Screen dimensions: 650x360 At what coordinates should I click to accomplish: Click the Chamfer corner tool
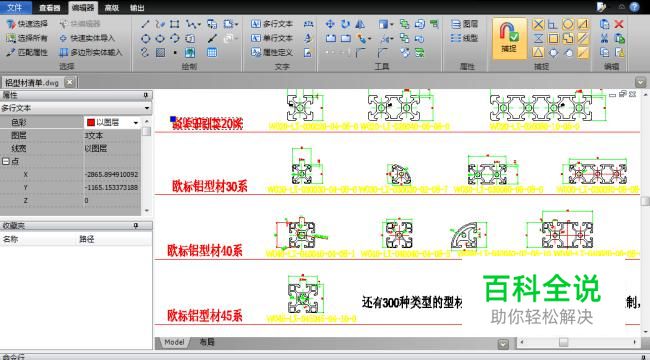[382, 53]
